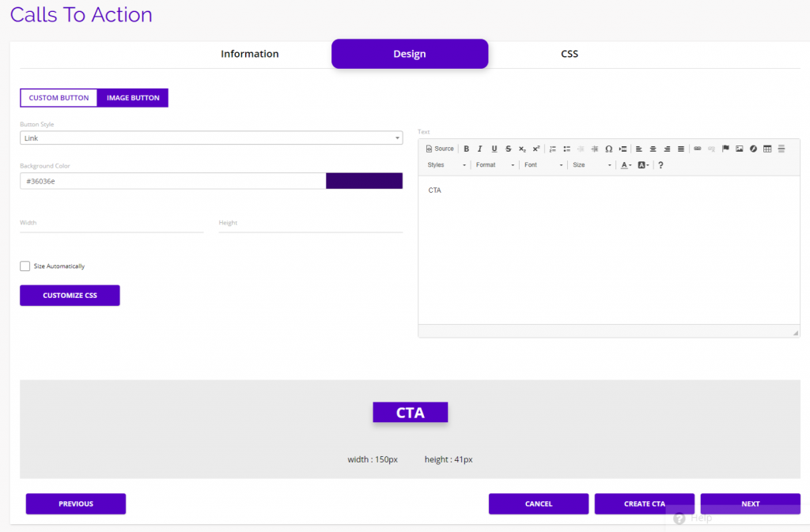Open the Button Style dropdown showing Link

coord(211,137)
